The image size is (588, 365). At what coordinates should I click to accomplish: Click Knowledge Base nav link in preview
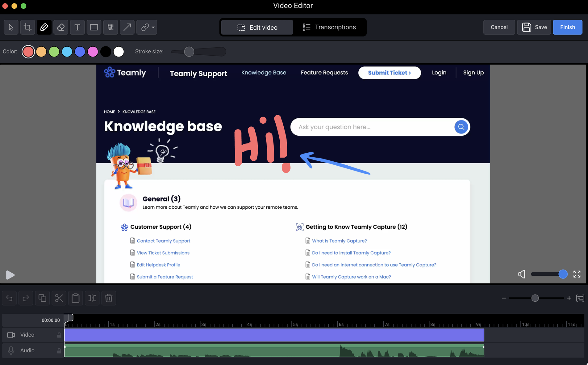point(264,73)
